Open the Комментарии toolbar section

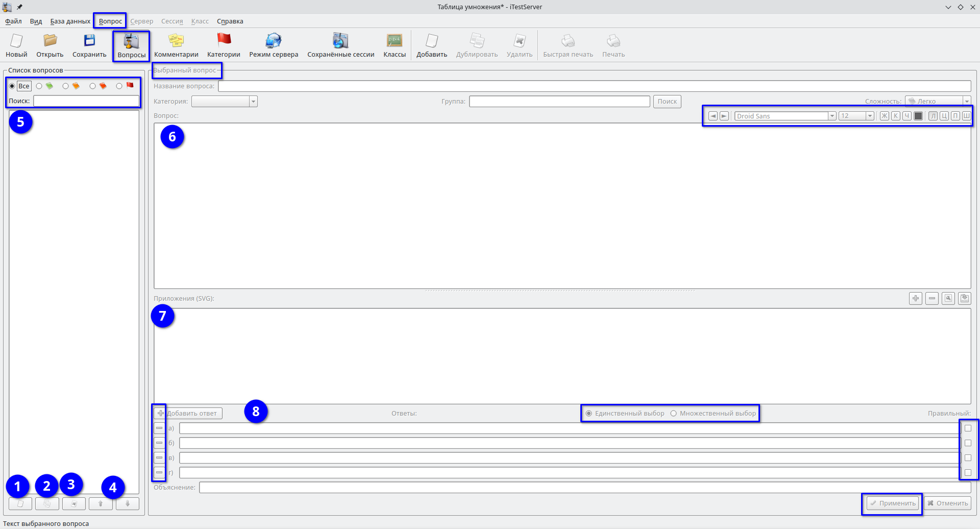click(x=176, y=45)
